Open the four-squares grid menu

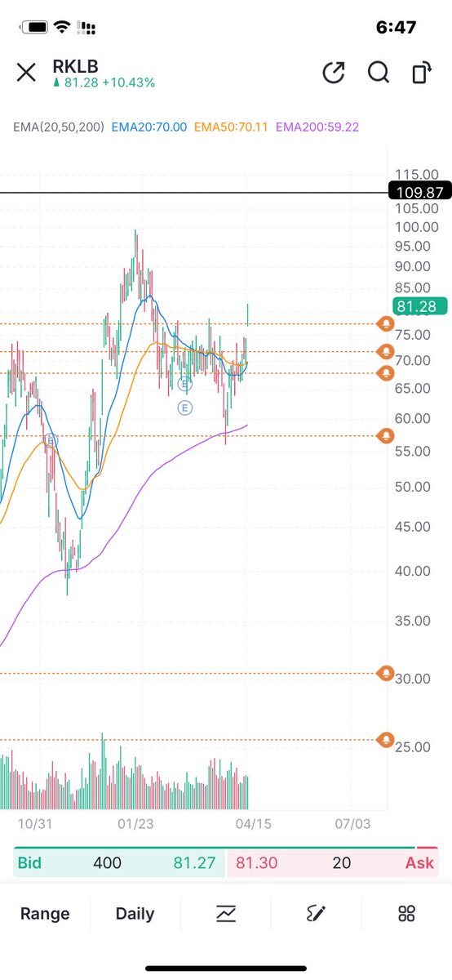tap(406, 914)
